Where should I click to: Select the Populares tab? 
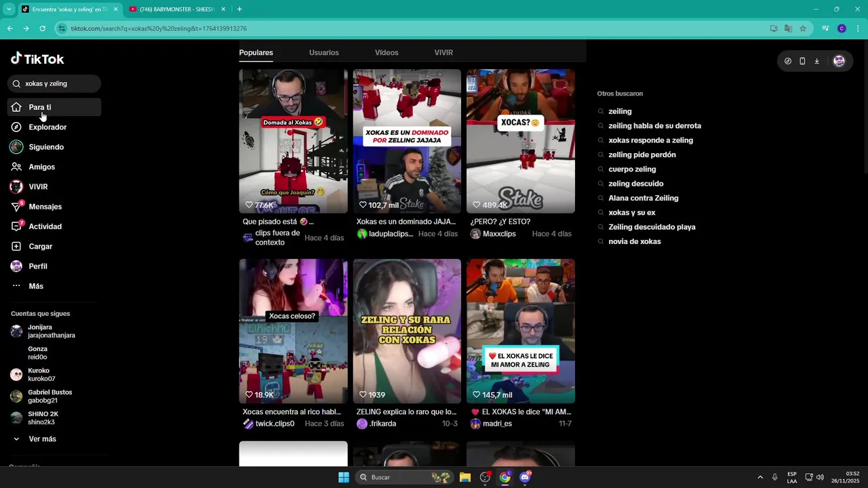coord(256,52)
